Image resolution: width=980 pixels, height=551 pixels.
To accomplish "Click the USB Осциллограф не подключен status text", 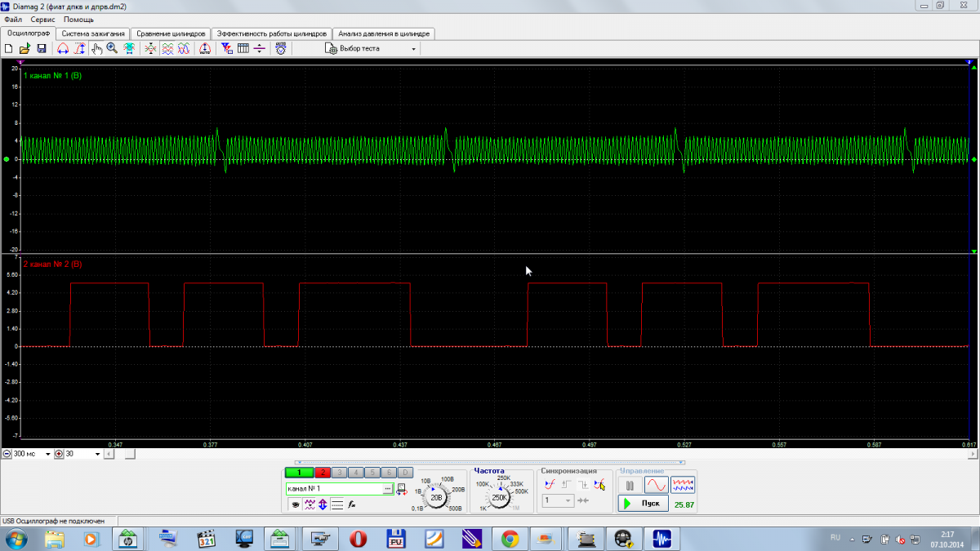I will [x=54, y=521].
